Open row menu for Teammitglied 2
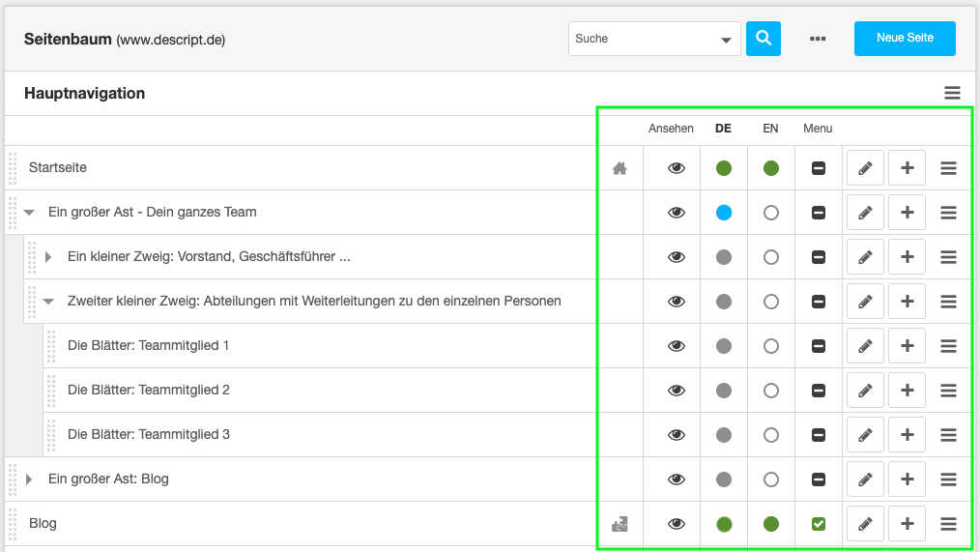The width and height of the screenshot is (980, 552). coord(948,391)
